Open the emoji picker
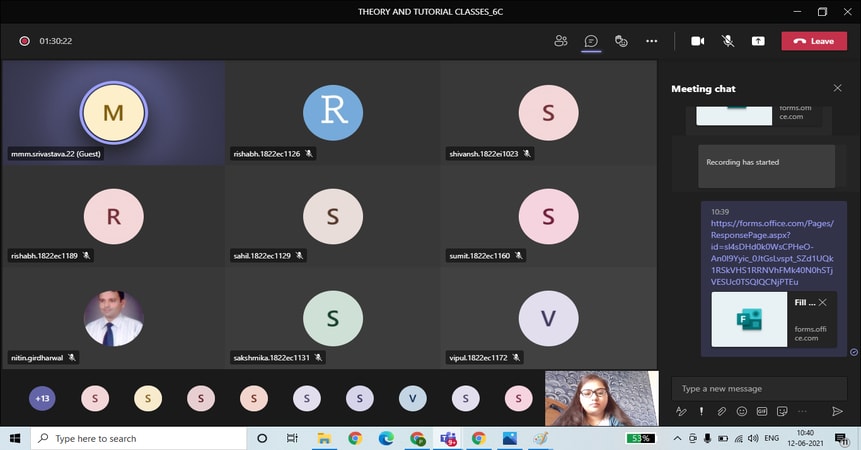The height and width of the screenshot is (450, 861). click(741, 411)
